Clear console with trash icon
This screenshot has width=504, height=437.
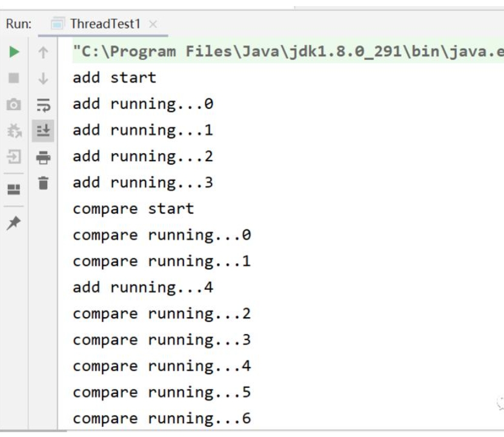(x=43, y=183)
